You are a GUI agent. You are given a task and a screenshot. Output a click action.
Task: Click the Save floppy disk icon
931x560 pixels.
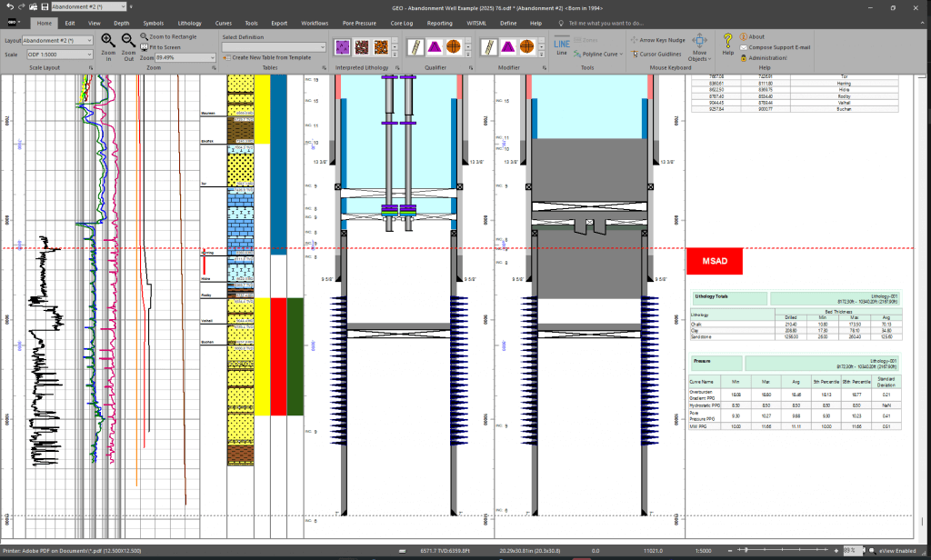[x=45, y=7]
